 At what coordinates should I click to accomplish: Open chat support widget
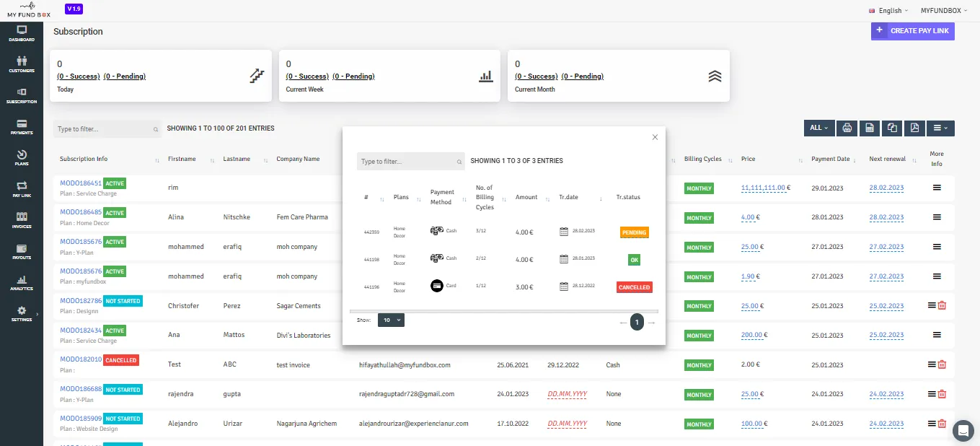963,430
